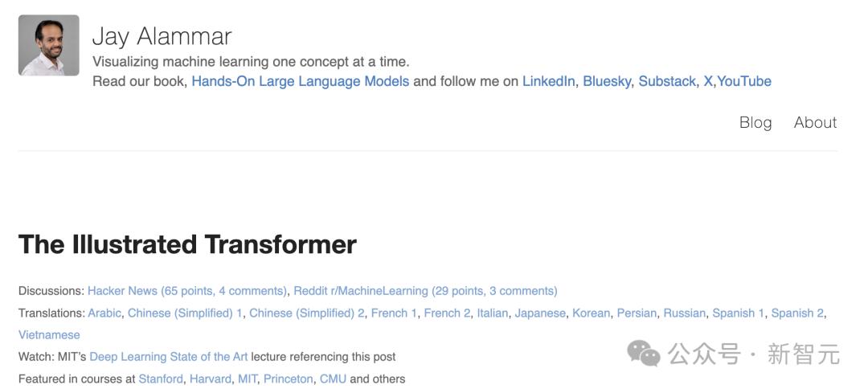Open the Korean translation
This screenshot has width=868, height=389.
591,313
